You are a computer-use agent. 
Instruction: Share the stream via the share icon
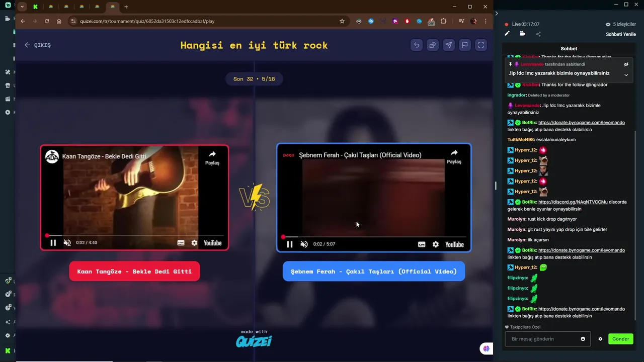click(538, 34)
